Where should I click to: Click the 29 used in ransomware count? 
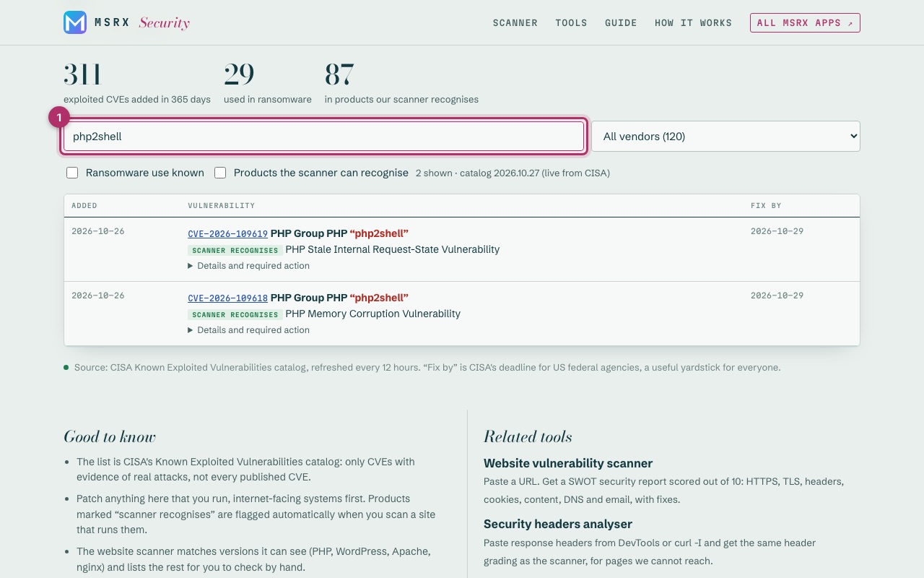[x=239, y=74]
